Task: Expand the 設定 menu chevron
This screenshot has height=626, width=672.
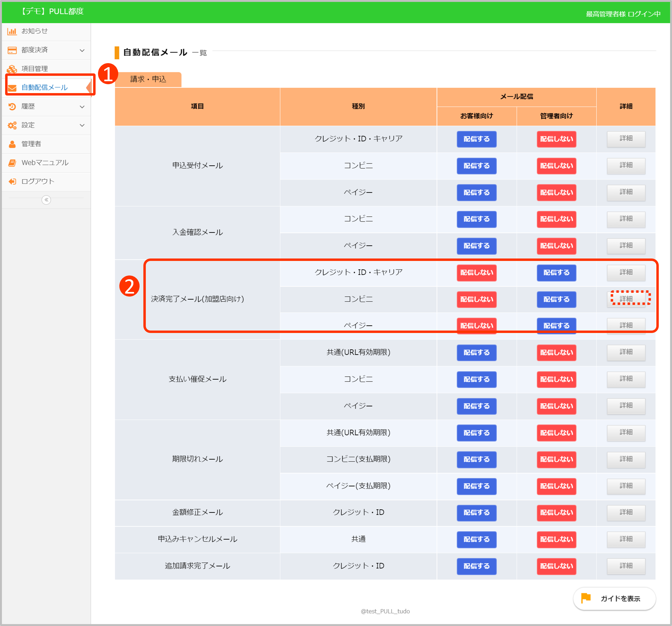Action: tap(82, 125)
